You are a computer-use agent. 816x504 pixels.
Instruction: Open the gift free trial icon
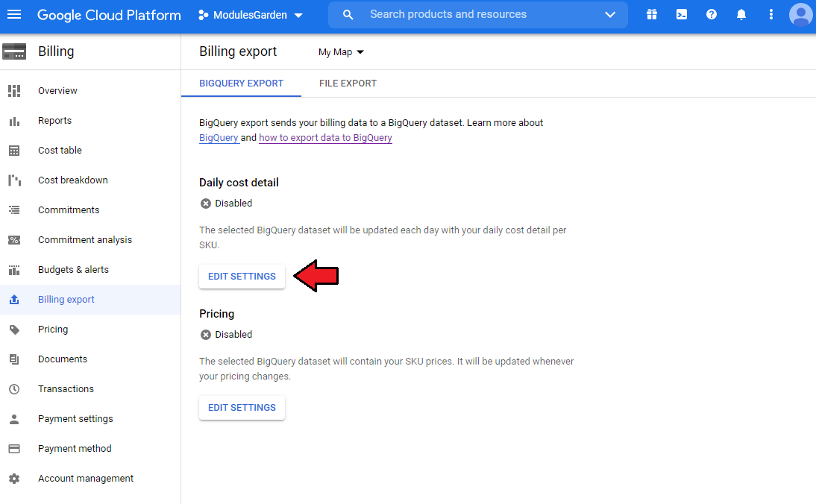click(x=652, y=15)
